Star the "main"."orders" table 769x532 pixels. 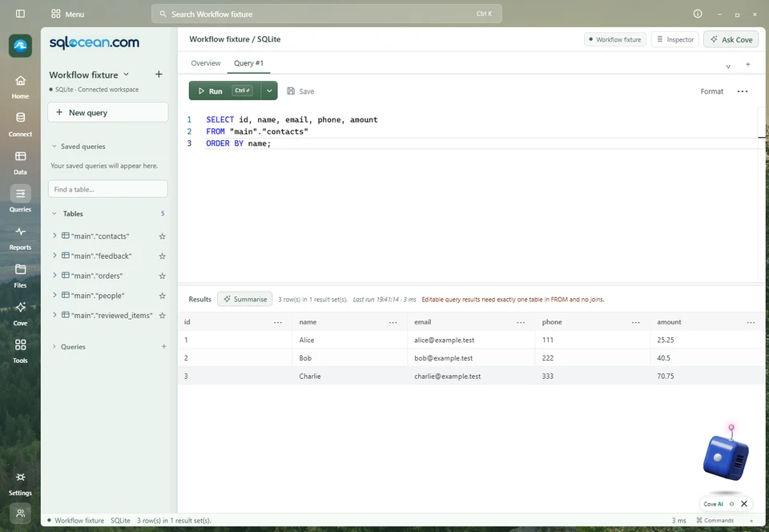pyautogui.click(x=163, y=276)
